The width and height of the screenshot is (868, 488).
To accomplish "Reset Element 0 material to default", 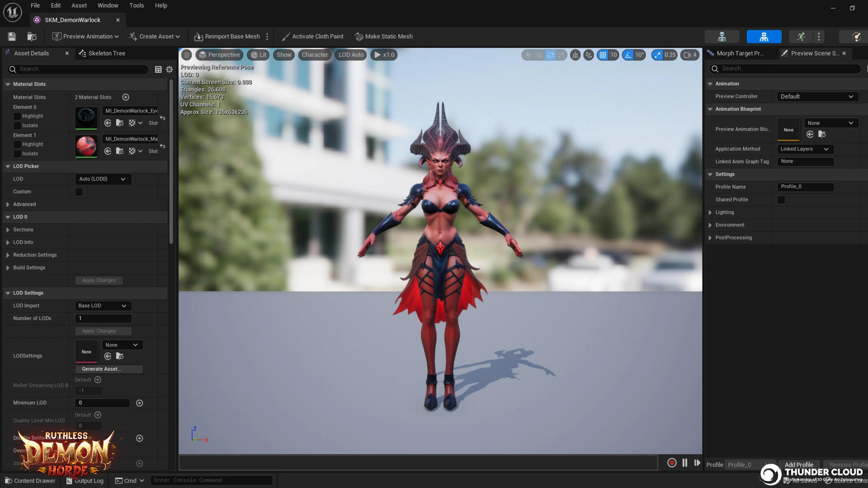I will tap(163, 118).
